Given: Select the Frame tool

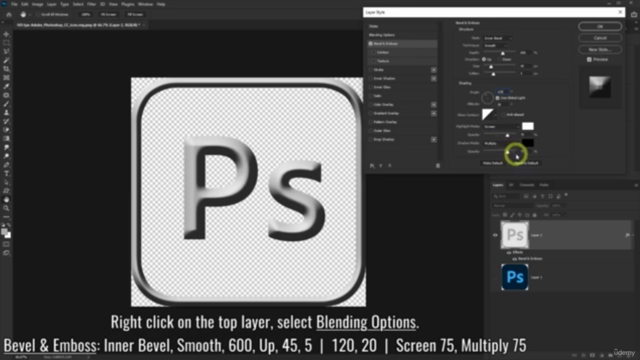Looking at the screenshot, I should coord(6,78).
